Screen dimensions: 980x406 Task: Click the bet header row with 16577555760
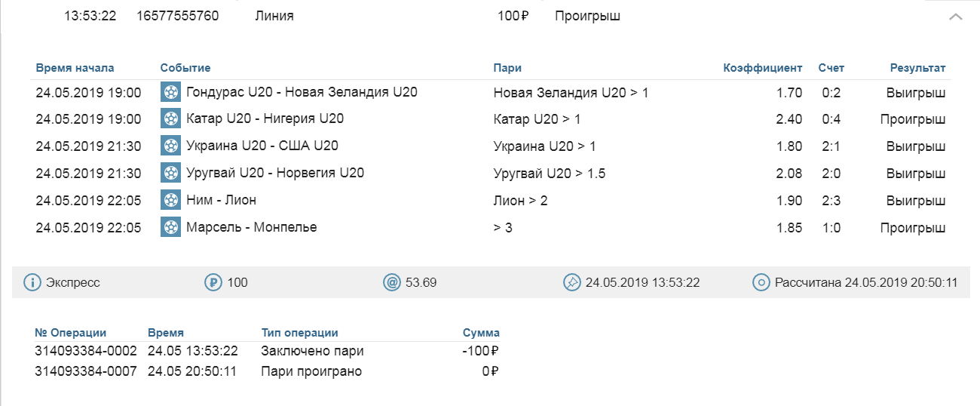click(178, 16)
